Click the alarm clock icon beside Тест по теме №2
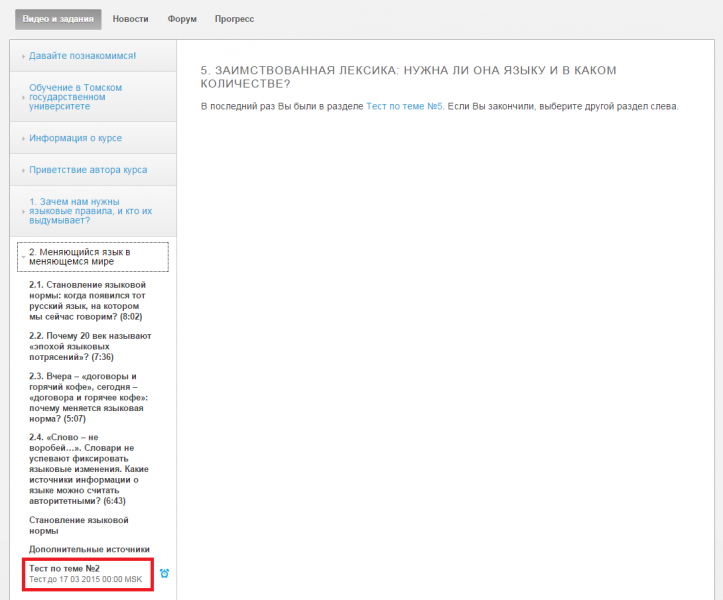This screenshot has width=723, height=600. click(164, 573)
